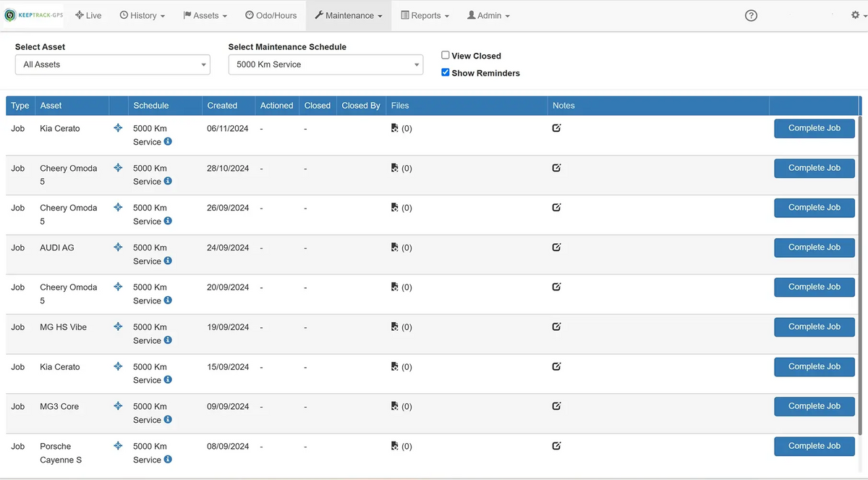Select the AUDI AG asset name
The height and width of the screenshot is (480, 868).
57,248
